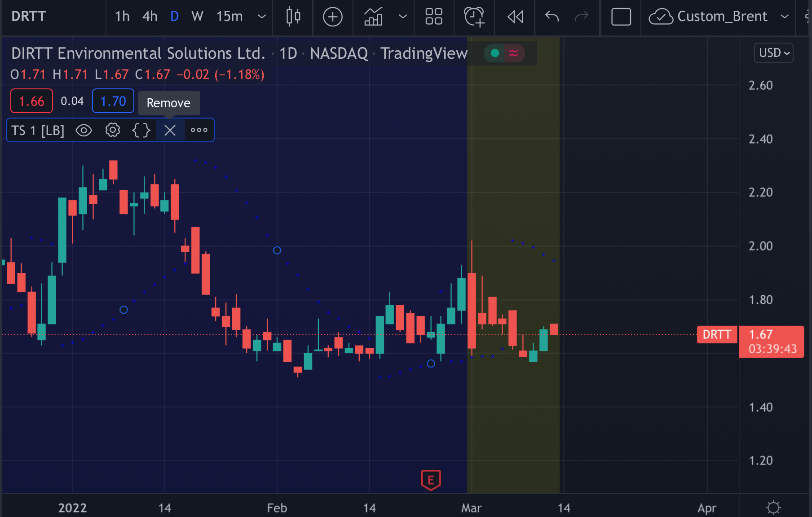The width and height of the screenshot is (812, 517).
Task: Remove the TS 1 [LB] indicator
Action: pyautogui.click(x=170, y=130)
